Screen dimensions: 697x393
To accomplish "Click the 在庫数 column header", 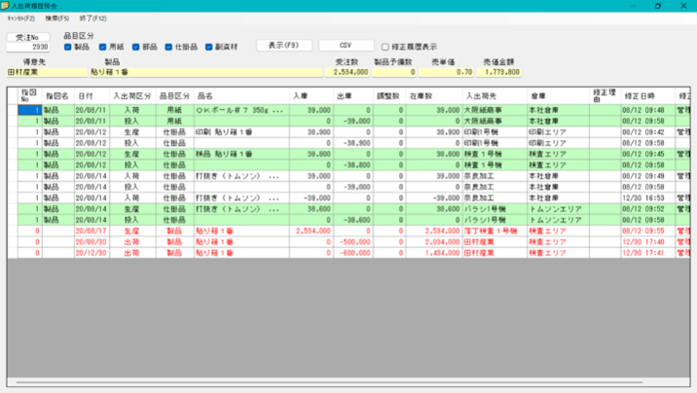I will click(434, 96).
